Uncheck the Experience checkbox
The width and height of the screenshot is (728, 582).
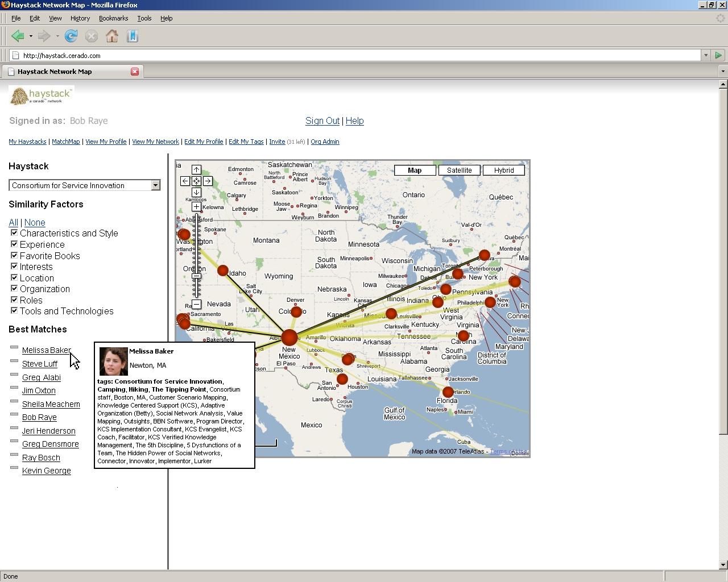click(x=14, y=244)
